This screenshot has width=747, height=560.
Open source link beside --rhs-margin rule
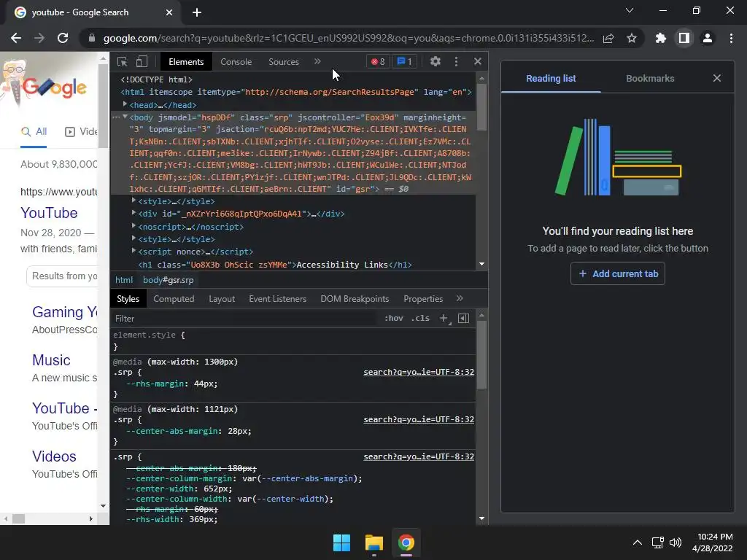pos(418,372)
